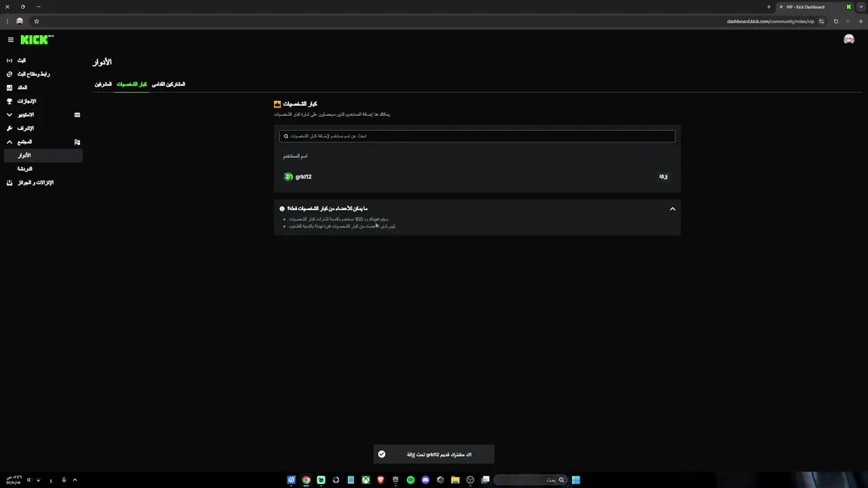Open Task View from the taskbar
868x488 pixels.
coord(485,480)
